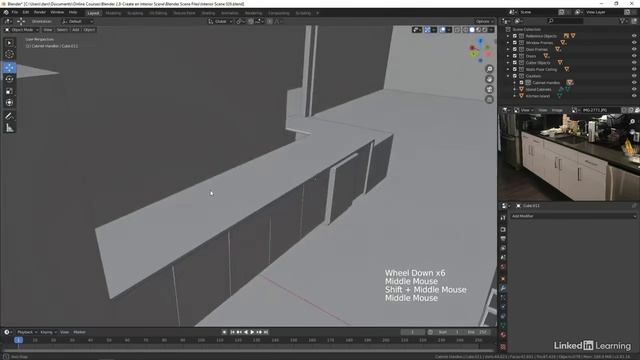Open the Modifiers wrench properties tab
Screen dimensions: 640x360
[503, 288]
